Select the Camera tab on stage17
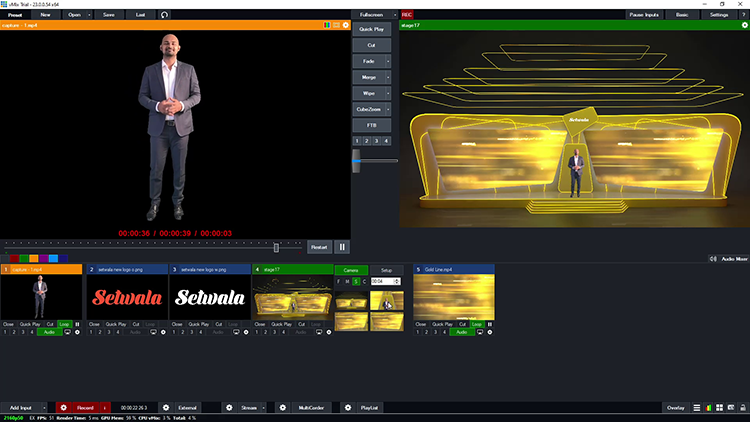 351,270
